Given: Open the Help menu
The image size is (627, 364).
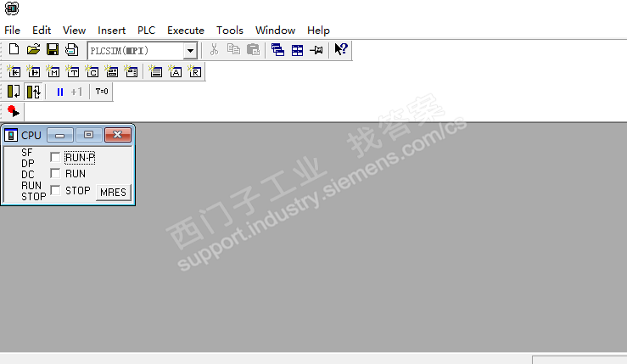Looking at the screenshot, I should 318,31.
